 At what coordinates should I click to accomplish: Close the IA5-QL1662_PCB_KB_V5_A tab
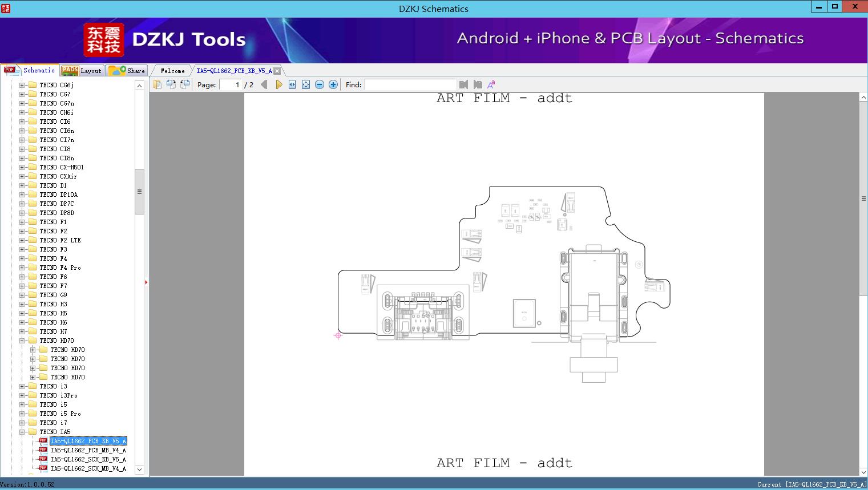(277, 71)
